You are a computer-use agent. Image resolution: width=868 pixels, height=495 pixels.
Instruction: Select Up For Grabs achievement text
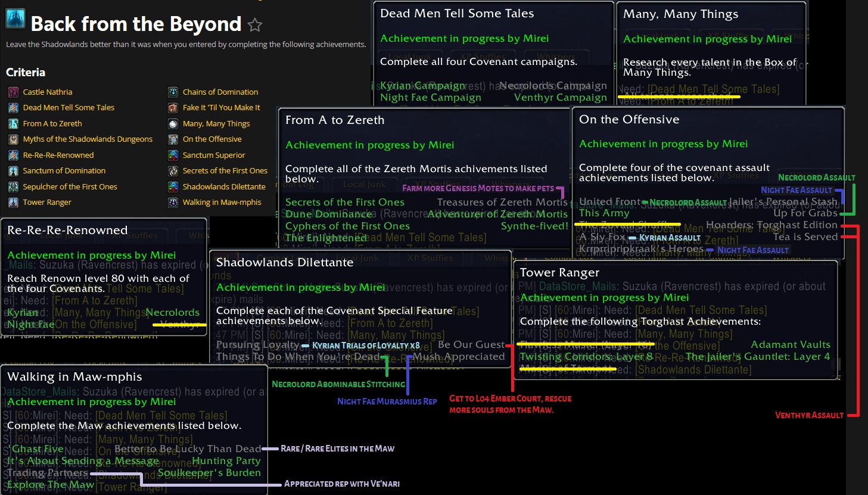[x=805, y=213]
